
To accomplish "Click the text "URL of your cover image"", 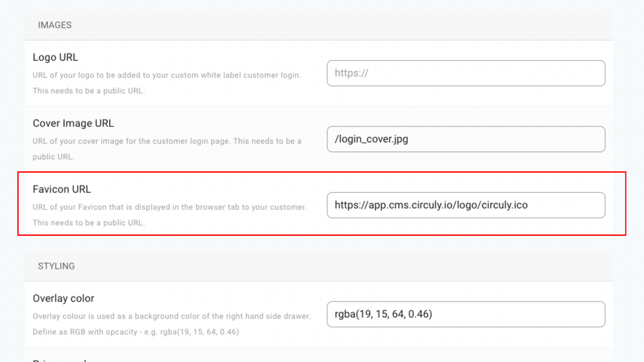I will [78, 141].
